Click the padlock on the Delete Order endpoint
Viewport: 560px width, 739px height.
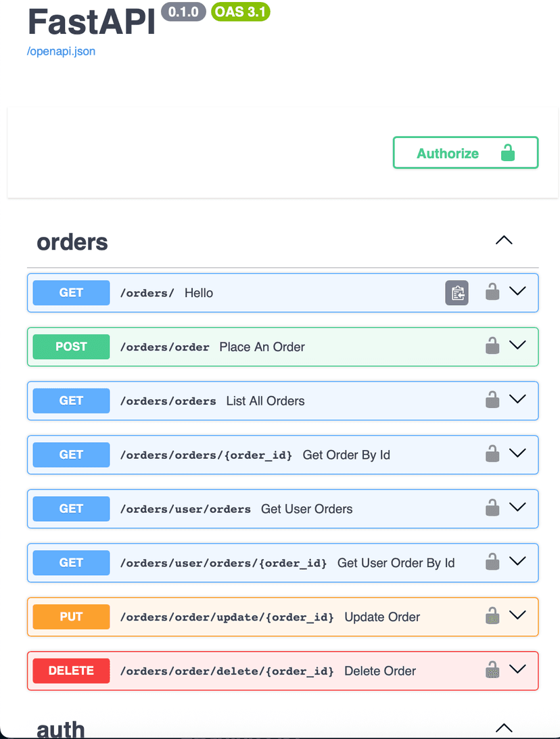point(492,670)
